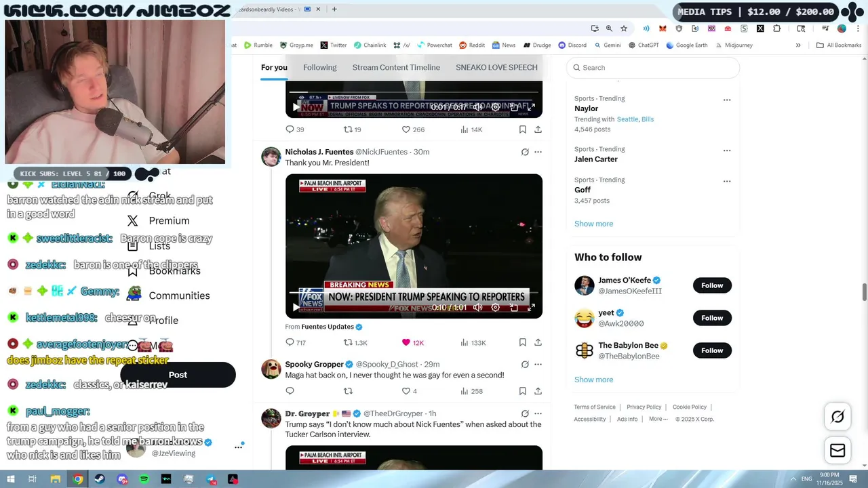The height and width of the screenshot is (488, 868).
Task: Share the Nicholas J. Fuentes tweet
Action: (x=538, y=342)
